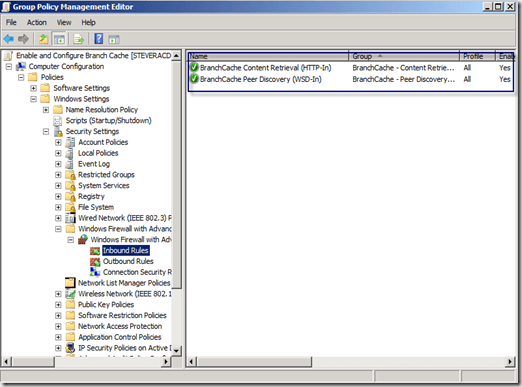Click the Restricted Groups folder icon
This screenshot has width=522, height=387.
pyautogui.click(x=70, y=175)
